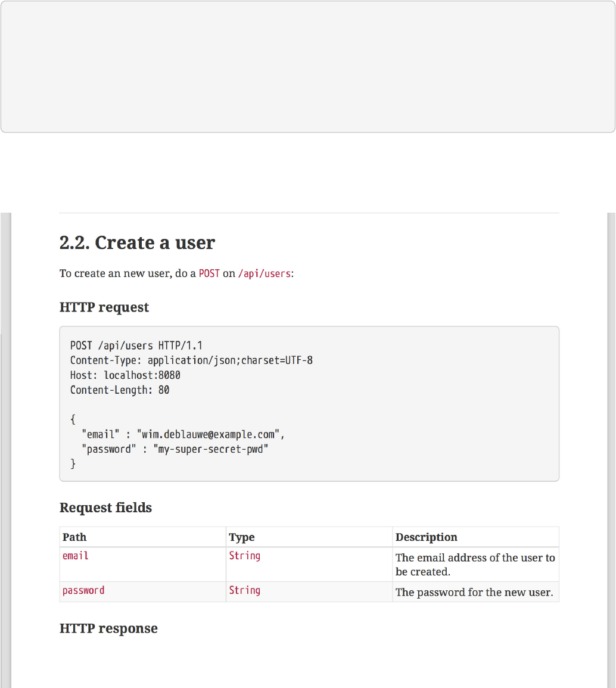
Task: Click the 'Description' table column header
Action: tap(475, 537)
